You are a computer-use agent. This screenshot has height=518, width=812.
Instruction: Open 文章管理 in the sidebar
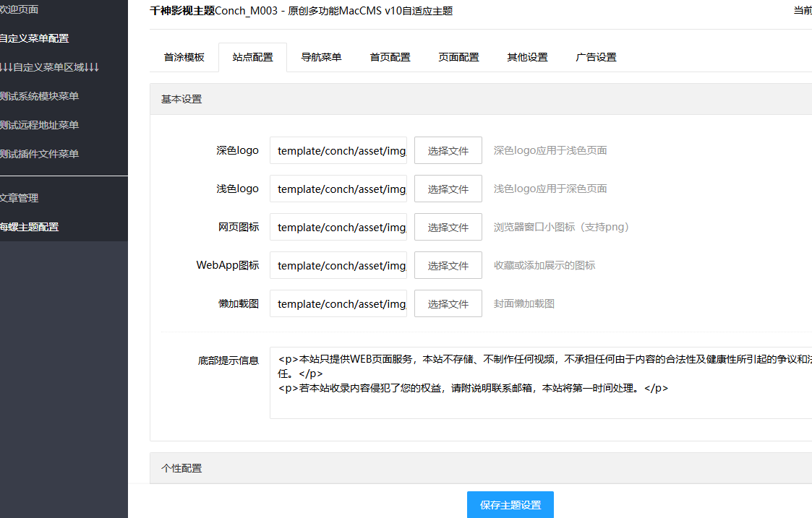20,198
